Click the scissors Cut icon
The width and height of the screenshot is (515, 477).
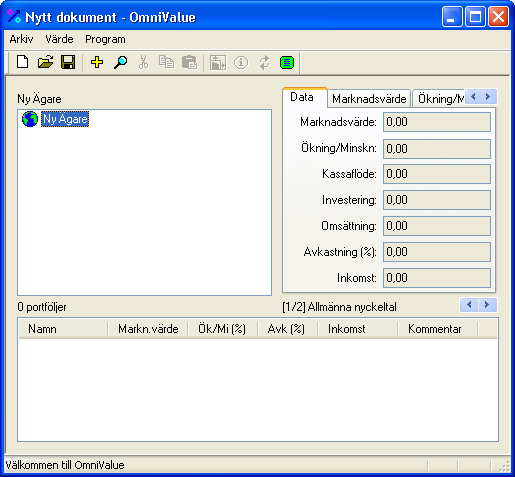pyautogui.click(x=143, y=62)
